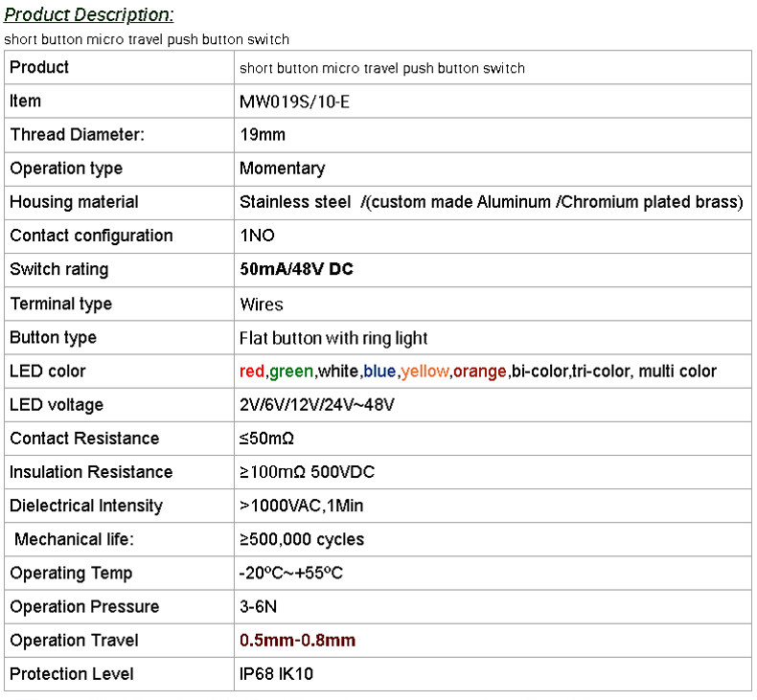
Task: Click Flat button with ring light text
Action: [x=333, y=337]
